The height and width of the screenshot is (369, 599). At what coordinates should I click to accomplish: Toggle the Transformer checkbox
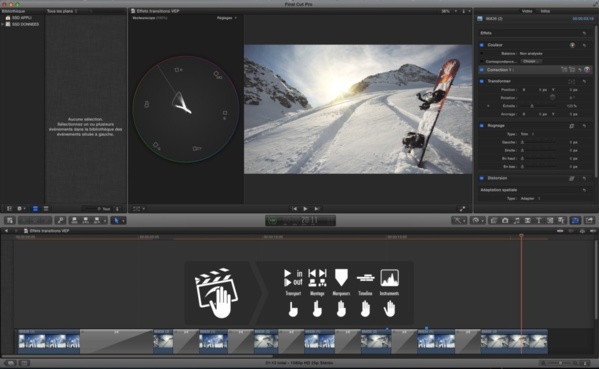tap(482, 81)
